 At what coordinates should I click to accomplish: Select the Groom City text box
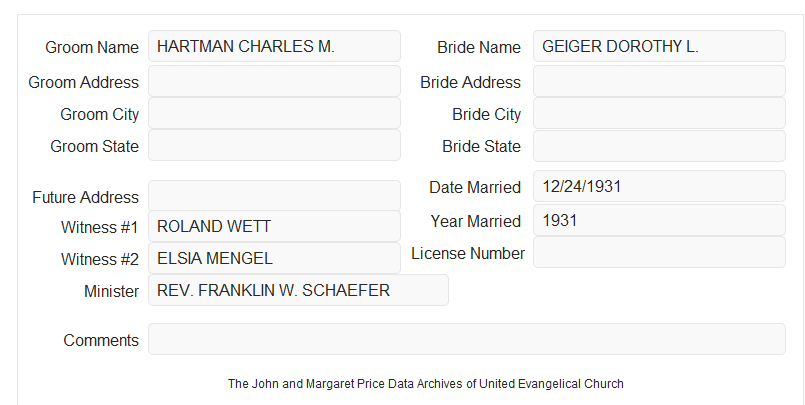pyautogui.click(x=274, y=113)
